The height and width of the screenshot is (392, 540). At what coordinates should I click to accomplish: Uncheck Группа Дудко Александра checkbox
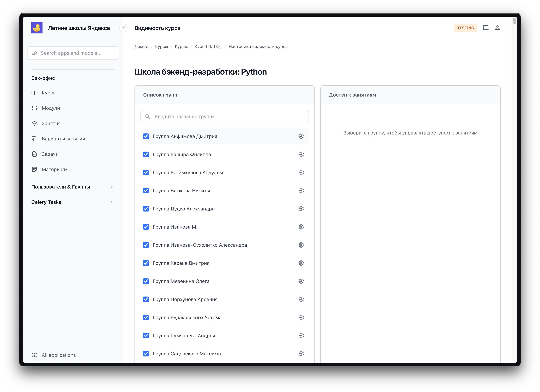[x=146, y=209]
